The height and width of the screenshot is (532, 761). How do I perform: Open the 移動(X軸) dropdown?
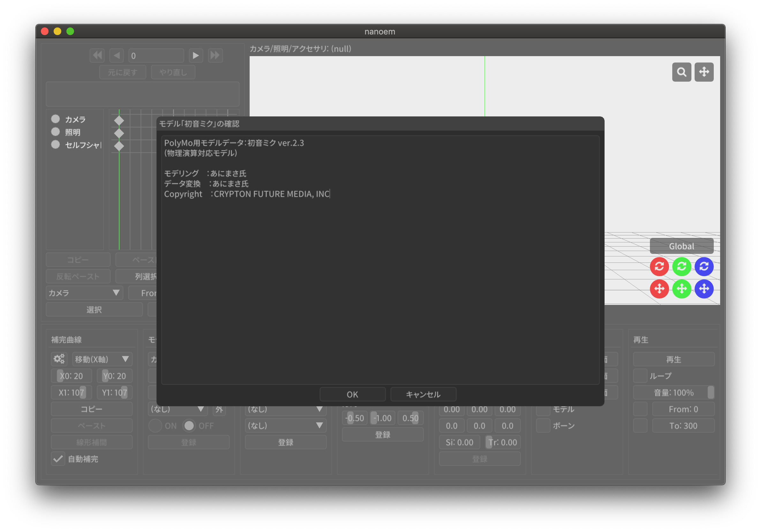102,359
